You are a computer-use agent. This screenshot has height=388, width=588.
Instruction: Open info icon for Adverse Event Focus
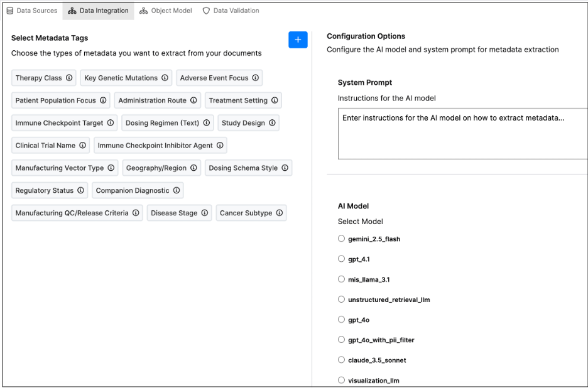pos(256,78)
